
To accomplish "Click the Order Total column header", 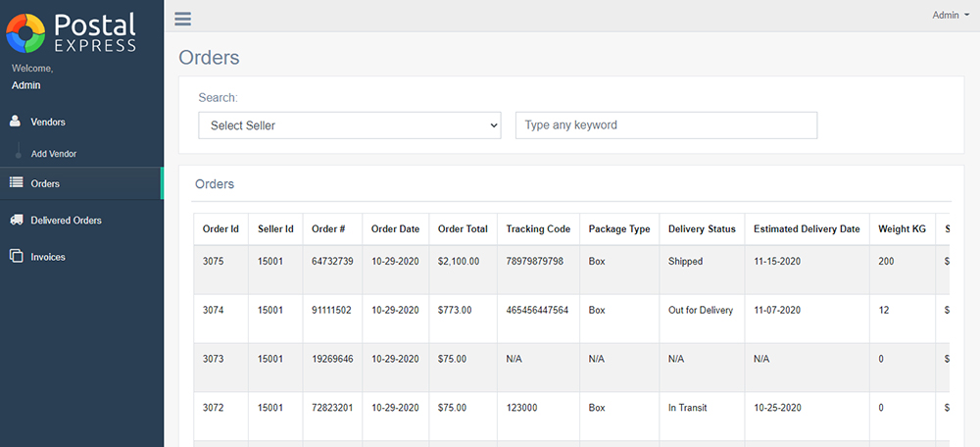I will (464, 229).
